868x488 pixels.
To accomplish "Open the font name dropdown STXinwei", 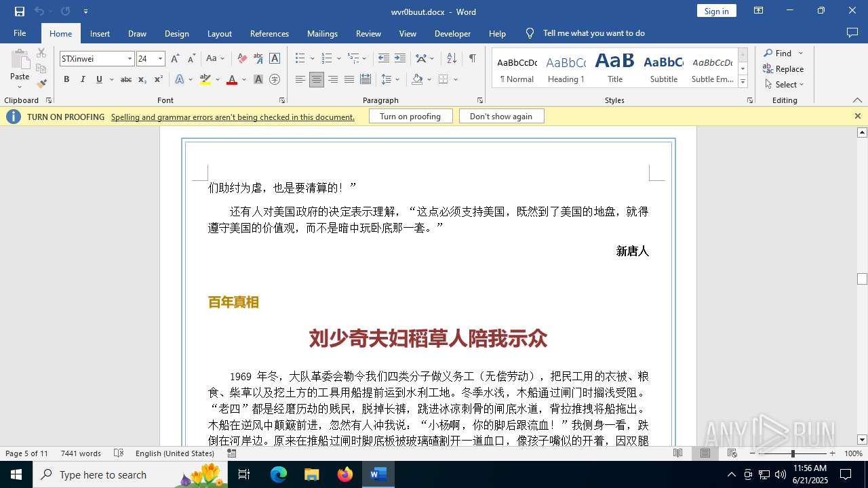I will (x=130, y=59).
